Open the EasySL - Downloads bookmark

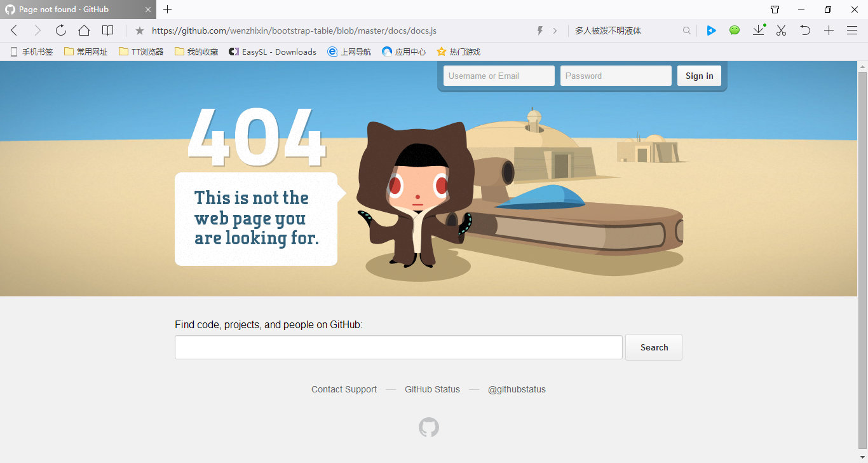pos(273,52)
